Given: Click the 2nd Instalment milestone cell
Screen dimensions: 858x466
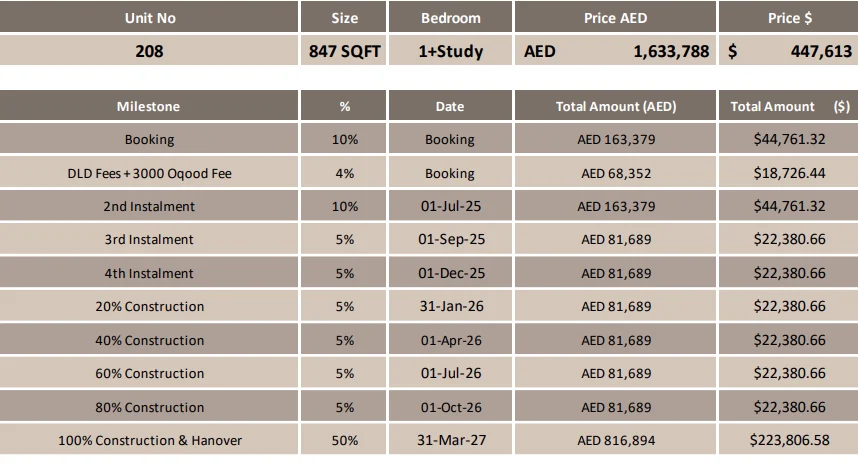Looking at the screenshot, I should coord(149,206).
